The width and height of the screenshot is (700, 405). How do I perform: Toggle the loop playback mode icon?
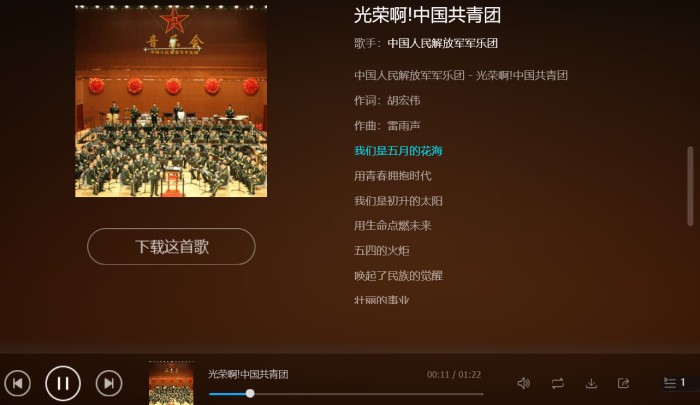tap(558, 383)
